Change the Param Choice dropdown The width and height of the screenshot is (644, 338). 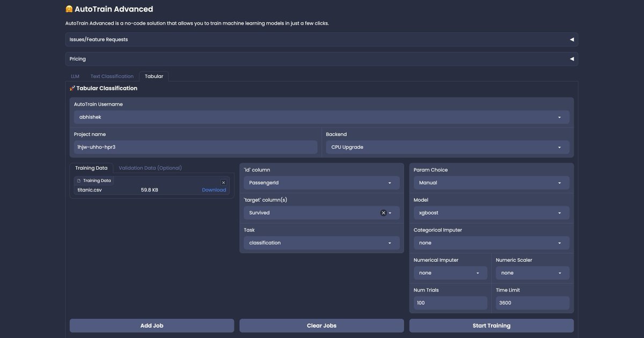click(x=491, y=183)
